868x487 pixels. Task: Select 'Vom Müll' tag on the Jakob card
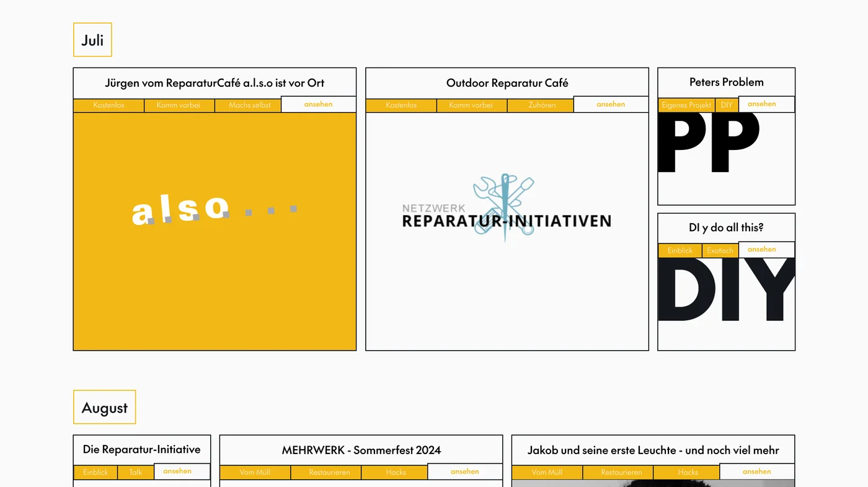click(547, 472)
